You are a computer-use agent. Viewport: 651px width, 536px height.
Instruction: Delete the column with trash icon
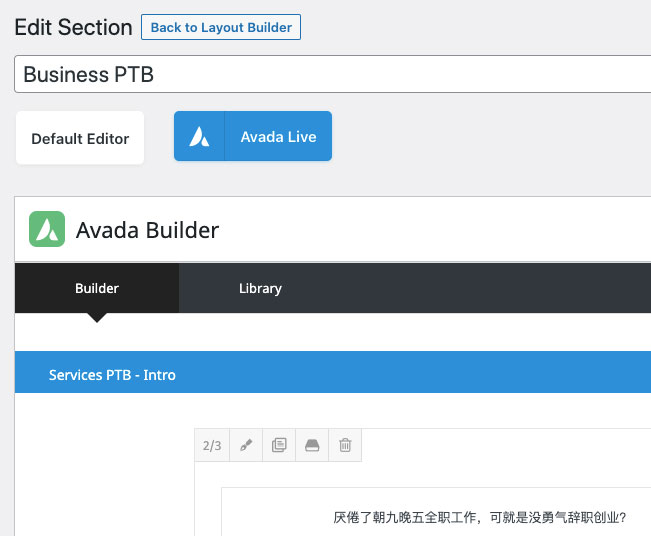345,445
